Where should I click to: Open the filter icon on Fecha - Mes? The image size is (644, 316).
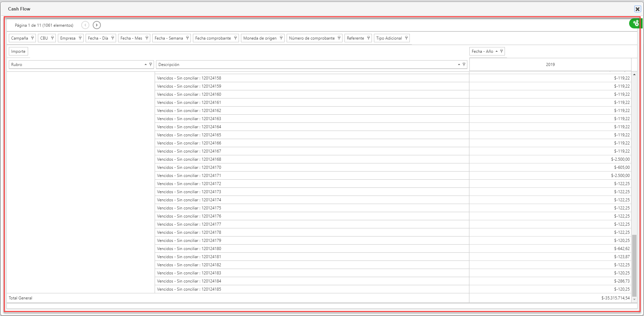tap(147, 38)
